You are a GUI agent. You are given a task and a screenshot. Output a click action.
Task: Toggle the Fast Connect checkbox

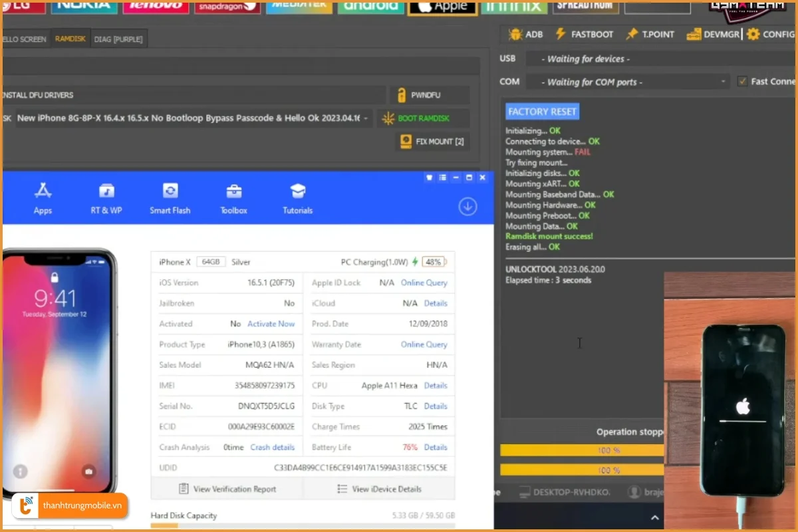(743, 82)
